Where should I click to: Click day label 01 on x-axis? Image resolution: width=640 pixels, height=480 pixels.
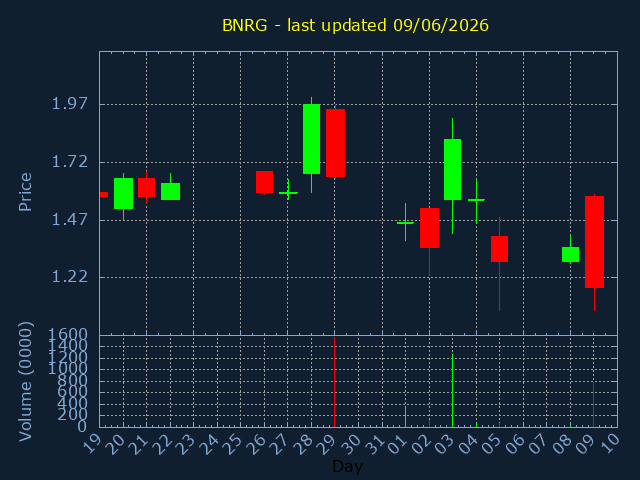[x=400, y=444]
